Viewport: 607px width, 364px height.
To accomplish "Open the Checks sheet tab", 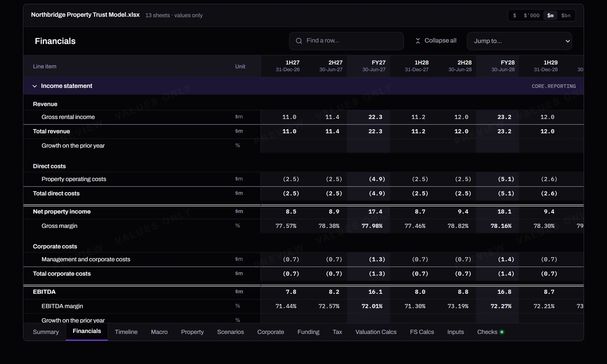I will pos(490,332).
